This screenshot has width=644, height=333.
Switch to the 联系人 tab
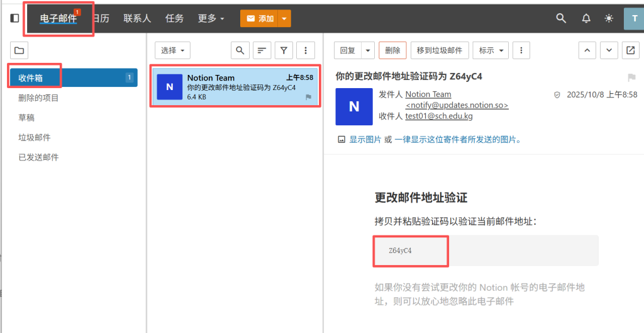tap(137, 18)
